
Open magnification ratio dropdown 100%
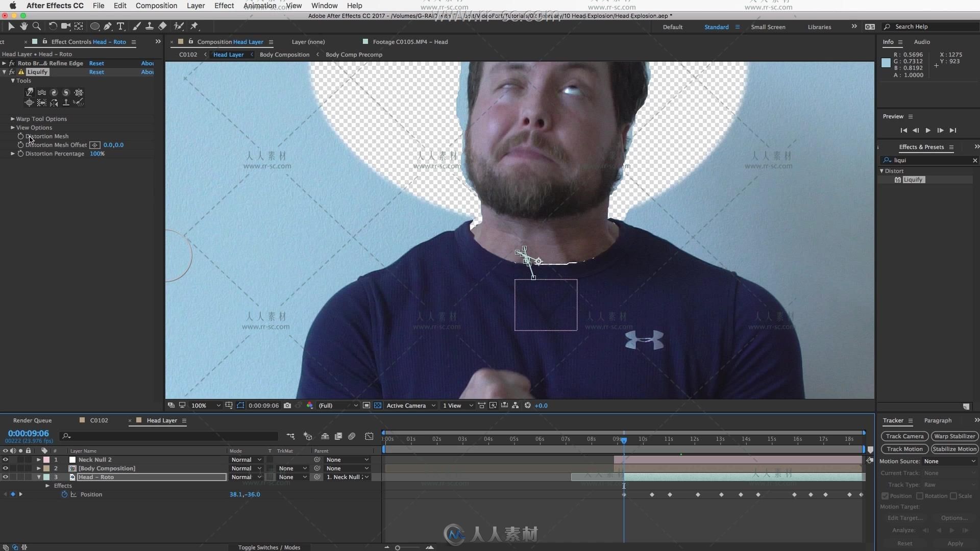click(x=205, y=406)
